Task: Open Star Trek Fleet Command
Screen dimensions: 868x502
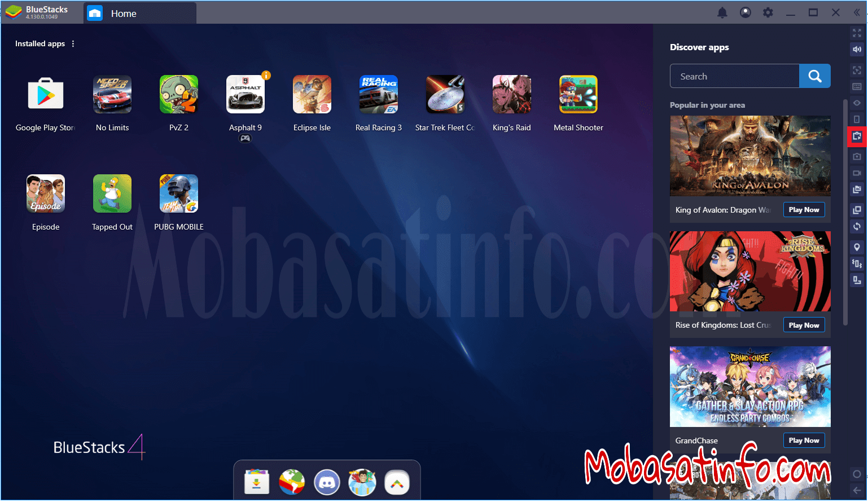Action: (x=445, y=94)
